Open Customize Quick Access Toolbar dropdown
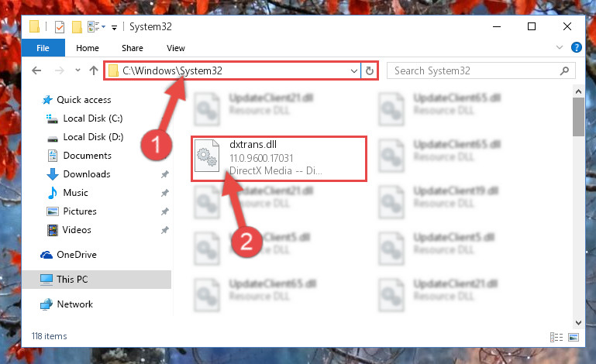The height and width of the screenshot is (364, 596). (114, 27)
